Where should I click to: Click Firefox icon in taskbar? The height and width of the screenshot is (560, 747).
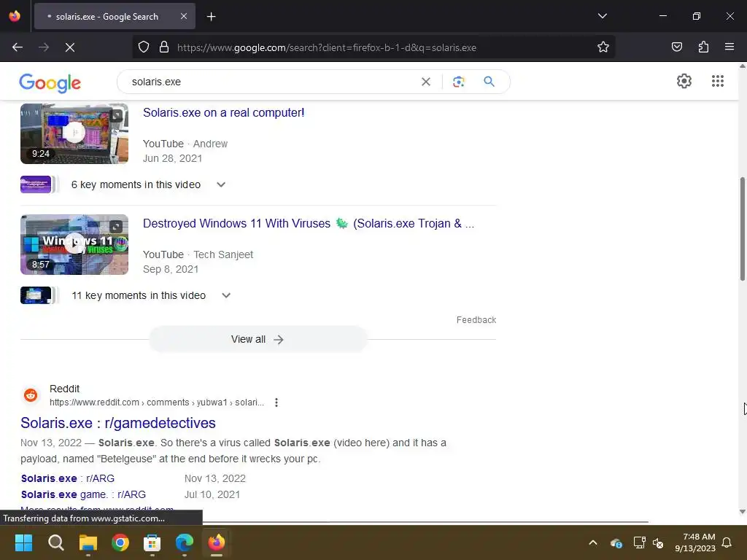(x=216, y=542)
